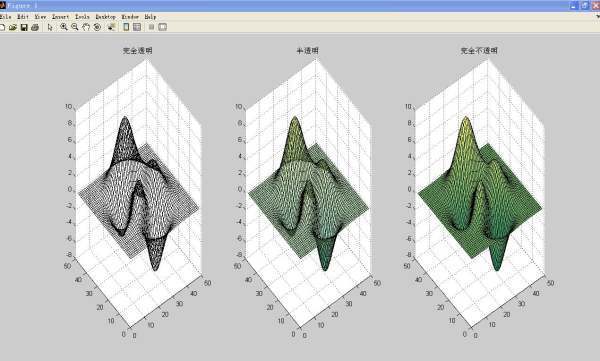This screenshot has width=600, height=361.
Task: Activate the Zoom Out magnifier tool
Action: point(75,27)
